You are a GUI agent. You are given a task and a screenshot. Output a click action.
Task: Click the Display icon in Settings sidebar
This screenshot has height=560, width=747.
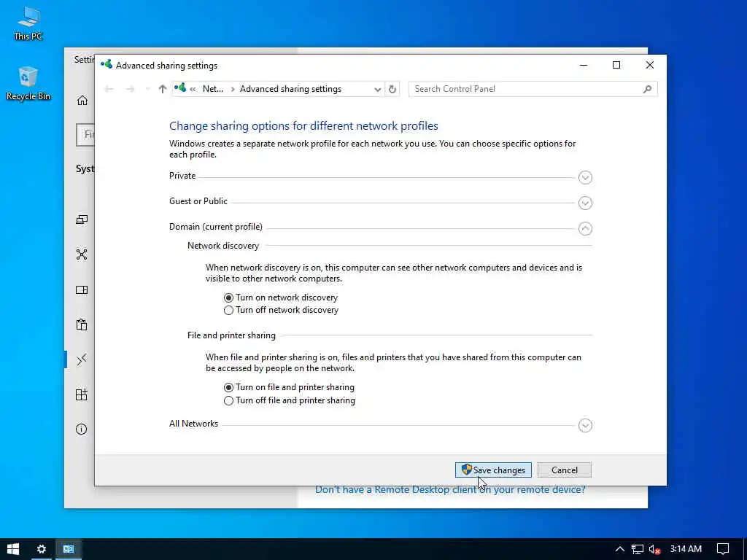[82, 219]
